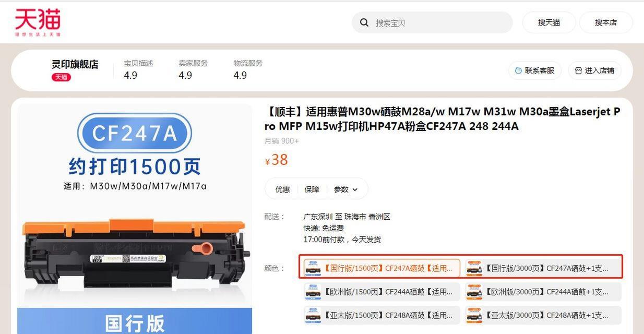The height and width of the screenshot is (334, 644).
Task: Click delivery address 广东深圳 至 珠海市 香洲区
Action: (347, 217)
